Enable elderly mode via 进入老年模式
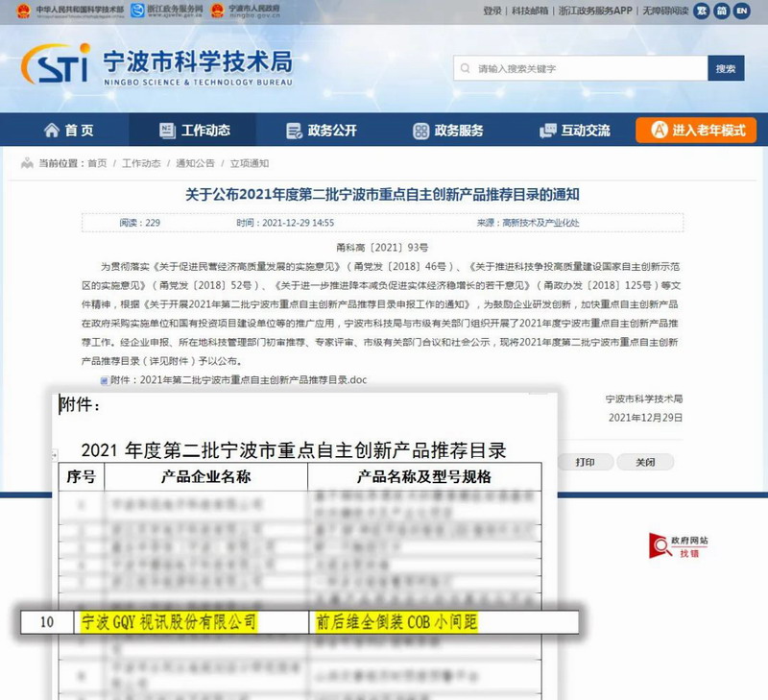 [697, 131]
